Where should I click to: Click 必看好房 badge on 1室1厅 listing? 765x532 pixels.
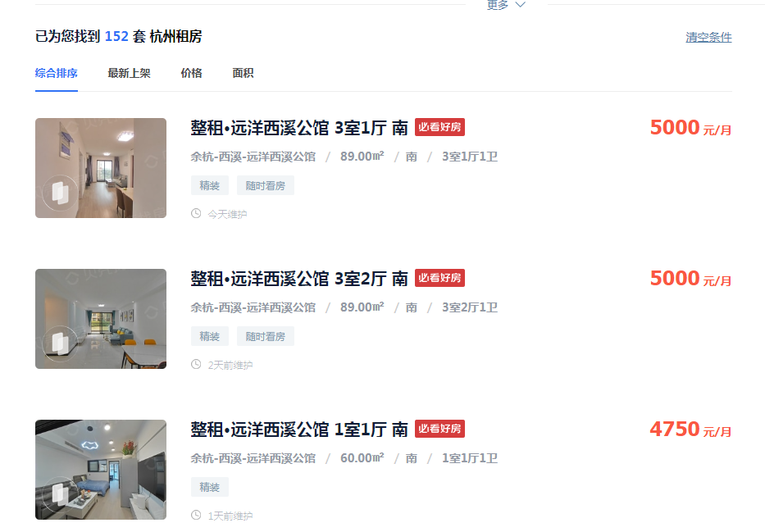click(439, 429)
